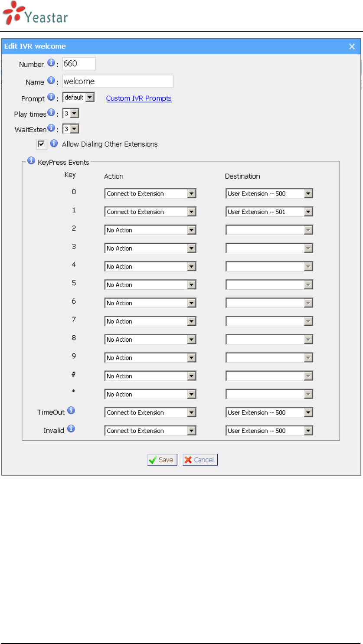
Task: Click the WaitExten info icon
Action: (x=51, y=128)
